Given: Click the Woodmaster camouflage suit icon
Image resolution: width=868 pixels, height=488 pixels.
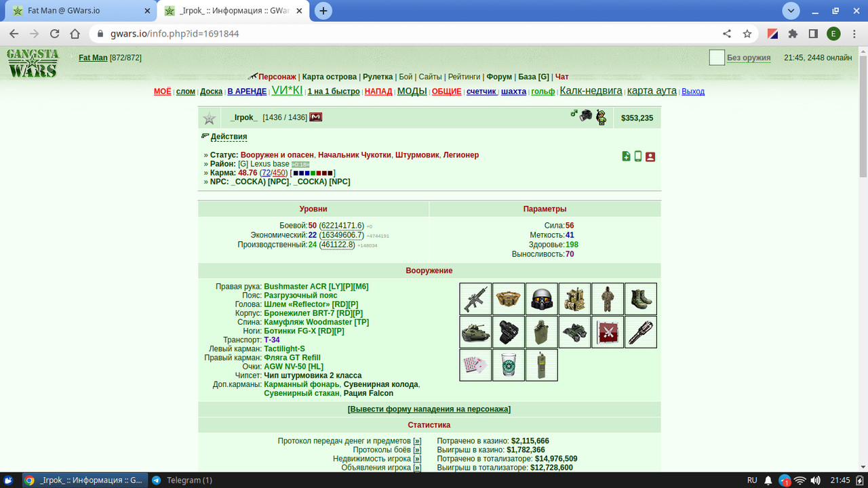Looking at the screenshot, I should pos(608,299).
